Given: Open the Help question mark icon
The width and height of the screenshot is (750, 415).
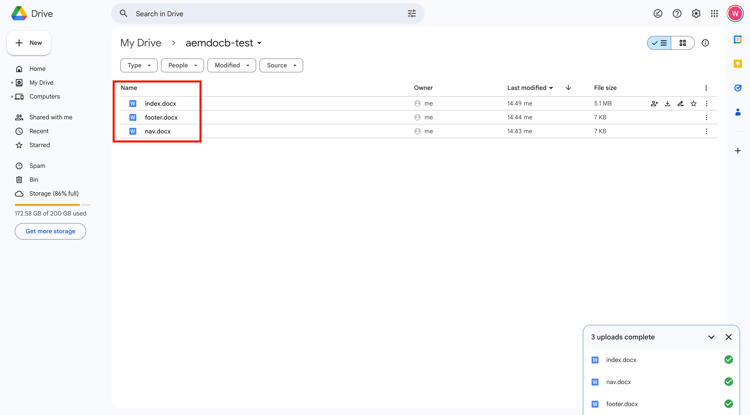Looking at the screenshot, I should coord(677,13).
